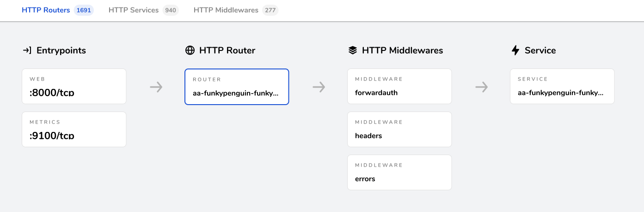This screenshot has width=644, height=212.
Task: Click the arrow between Middlewares and Service
Action: [482, 87]
